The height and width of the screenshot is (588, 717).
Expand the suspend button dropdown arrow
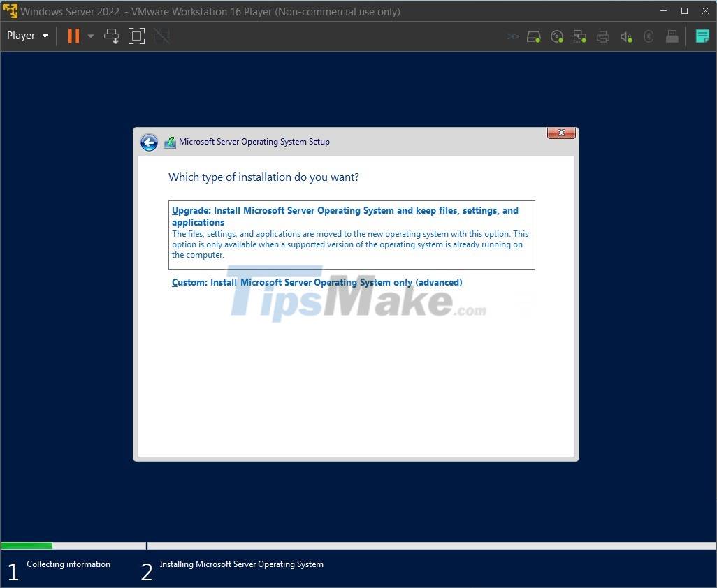coord(90,36)
